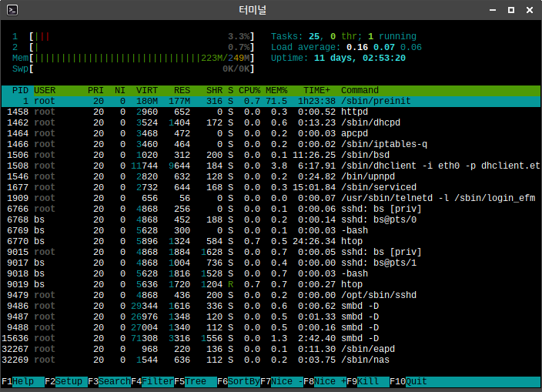This screenshot has width=542, height=392.
Task: Select smbd -D row PID 9488
Action: pos(271,328)
